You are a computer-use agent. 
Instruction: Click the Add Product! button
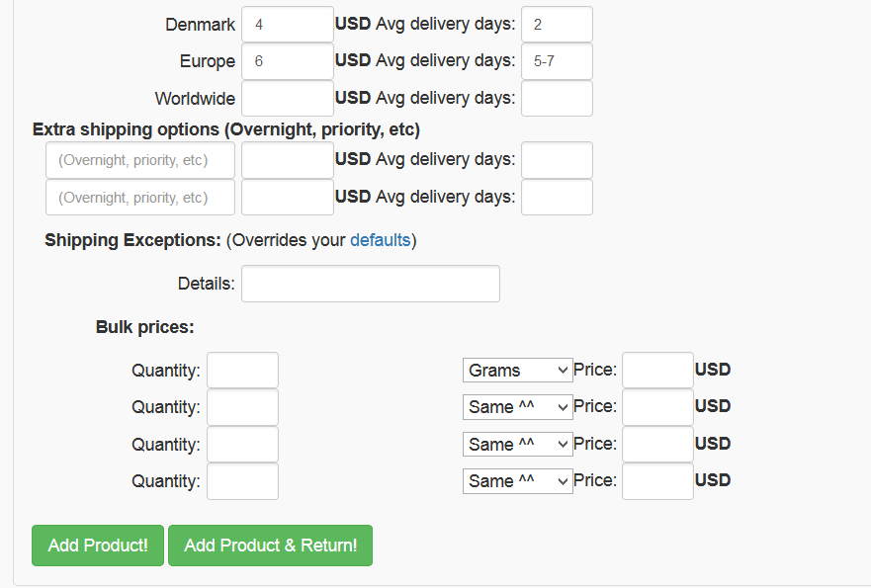pos(98,546)
